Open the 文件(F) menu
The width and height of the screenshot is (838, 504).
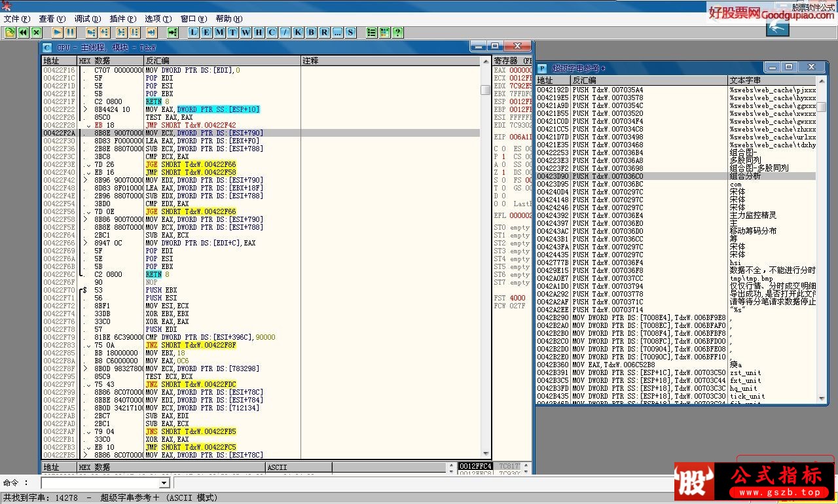(17, 19)
